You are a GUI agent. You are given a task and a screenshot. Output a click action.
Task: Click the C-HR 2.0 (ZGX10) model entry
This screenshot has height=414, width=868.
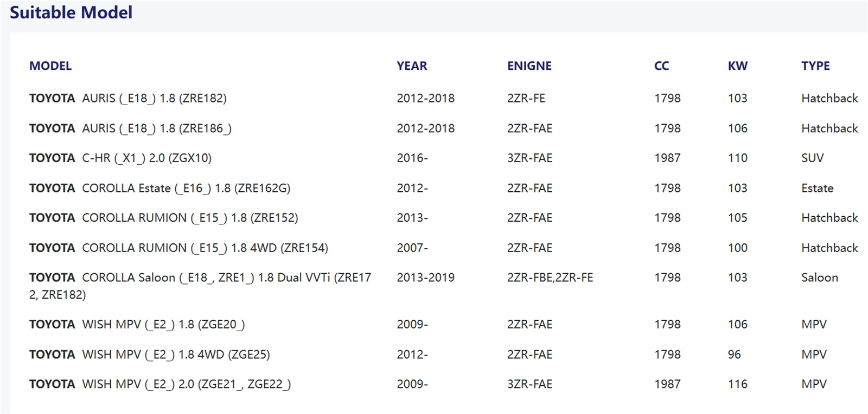[x=120, y=158]
